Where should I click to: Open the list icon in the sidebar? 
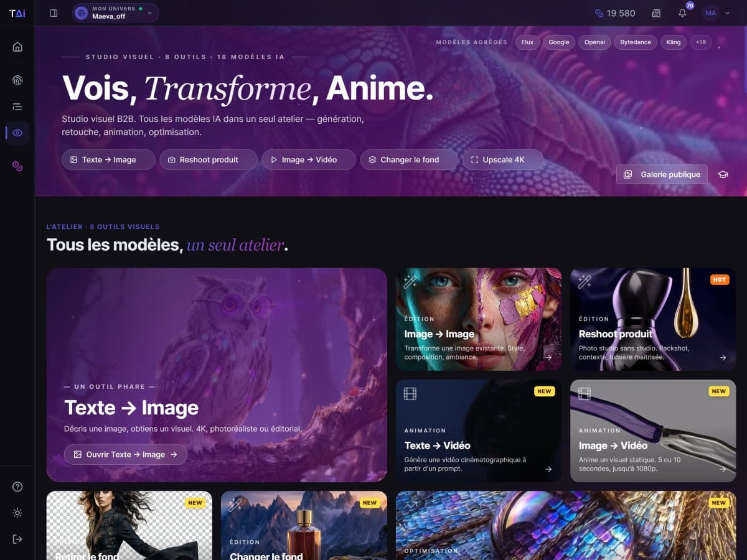(x=17, y=106)
